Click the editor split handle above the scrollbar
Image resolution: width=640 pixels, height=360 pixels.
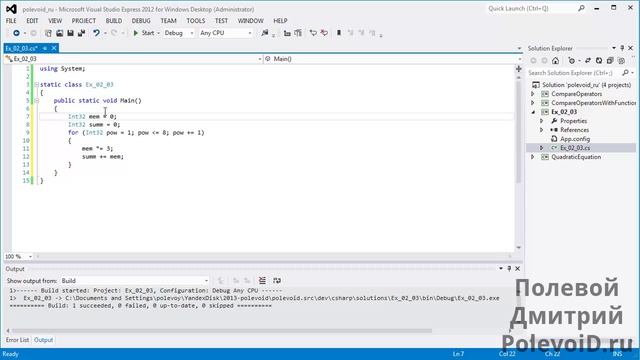coord(519,69)
